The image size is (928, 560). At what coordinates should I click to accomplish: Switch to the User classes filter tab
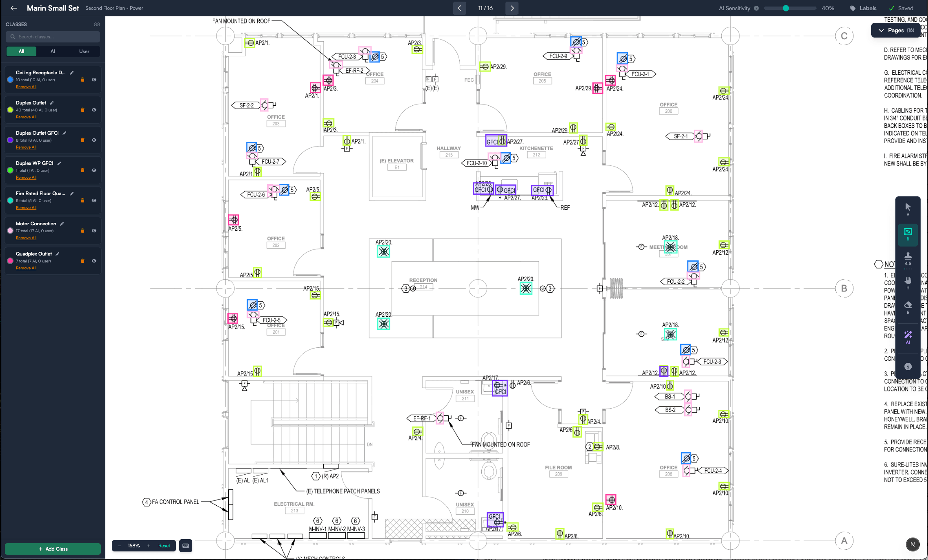click(x=84, y=51)
